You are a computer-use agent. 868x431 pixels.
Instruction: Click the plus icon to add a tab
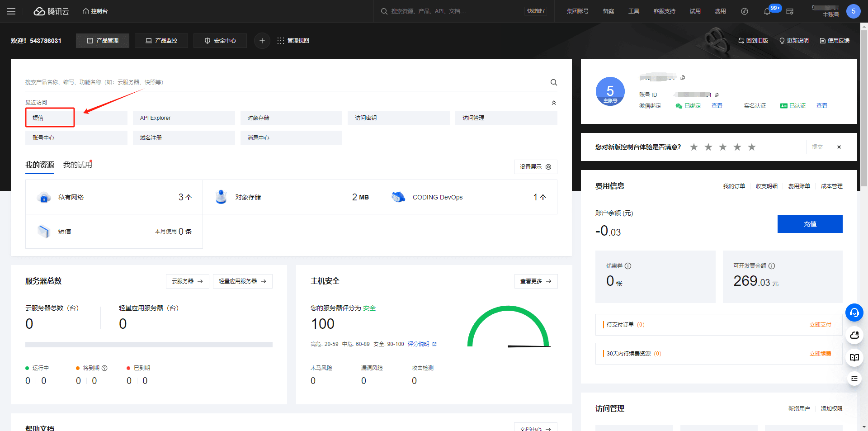[262, 41]
